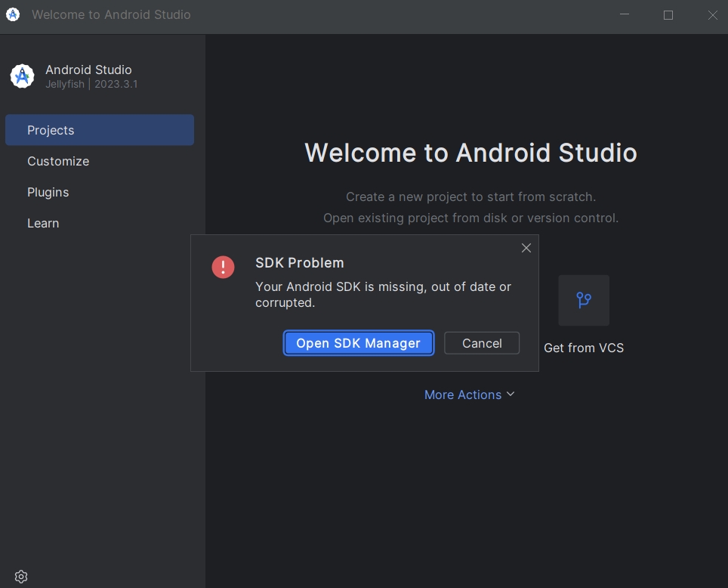Maximize the Welcome window
The image size is (728, 588).
(x=668, y=15)
